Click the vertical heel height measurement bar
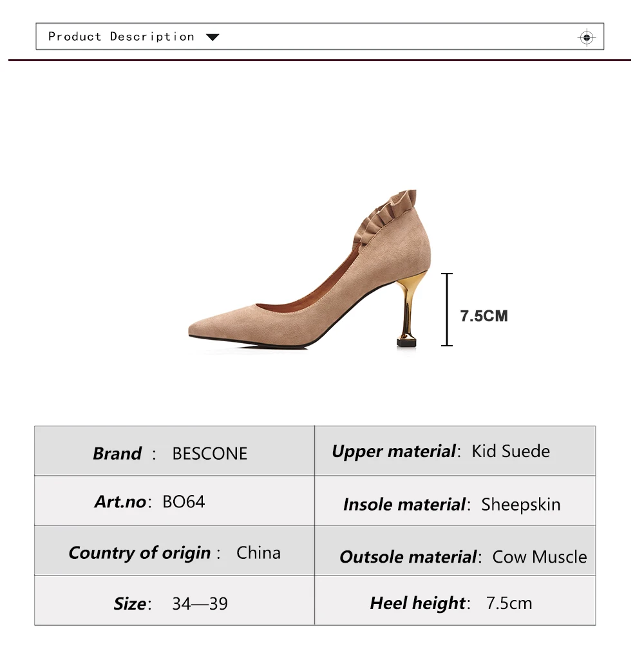 (x=447, y=310)
